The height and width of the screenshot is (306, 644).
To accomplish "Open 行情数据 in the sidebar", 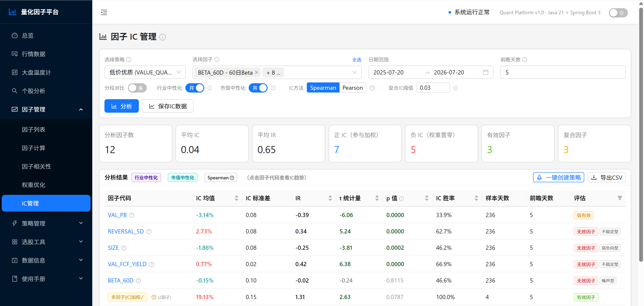I will pyautogui.click(x=46, y=54).
